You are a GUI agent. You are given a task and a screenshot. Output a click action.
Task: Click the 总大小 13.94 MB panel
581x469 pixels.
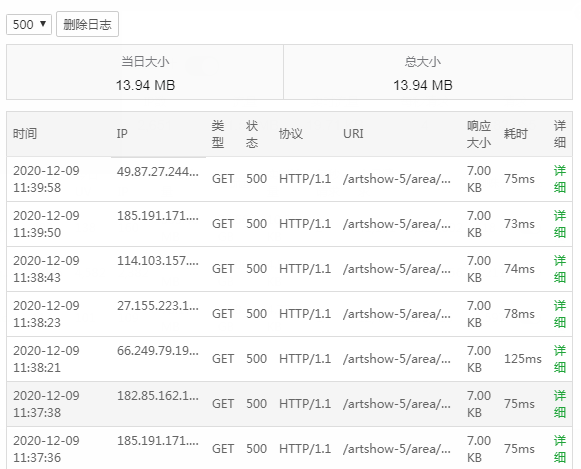pos(428,72)
